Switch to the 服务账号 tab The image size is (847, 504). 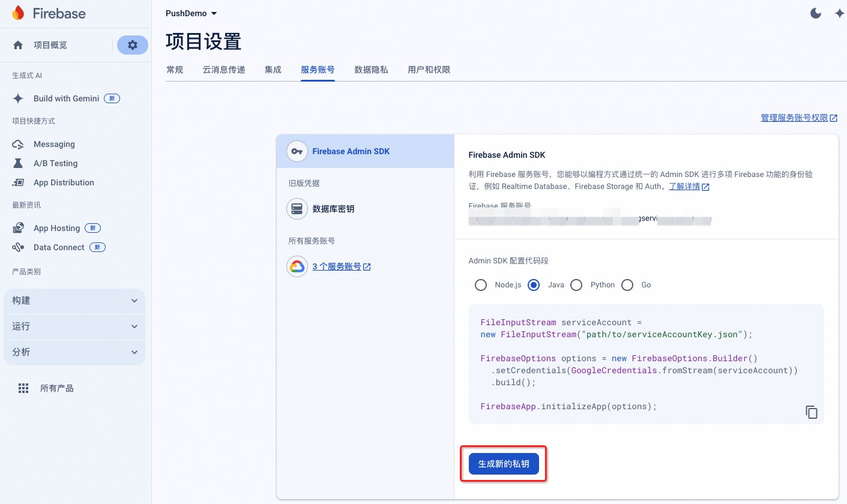[318, 70]
